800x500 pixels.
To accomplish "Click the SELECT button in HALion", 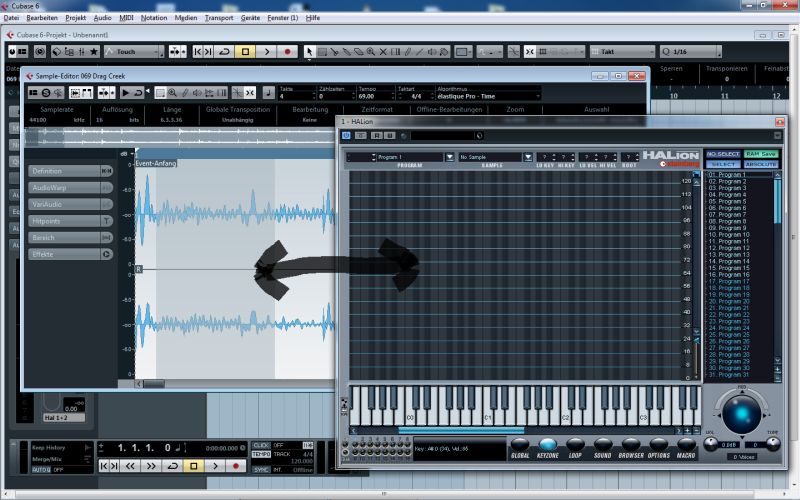I will coord(723,164).
